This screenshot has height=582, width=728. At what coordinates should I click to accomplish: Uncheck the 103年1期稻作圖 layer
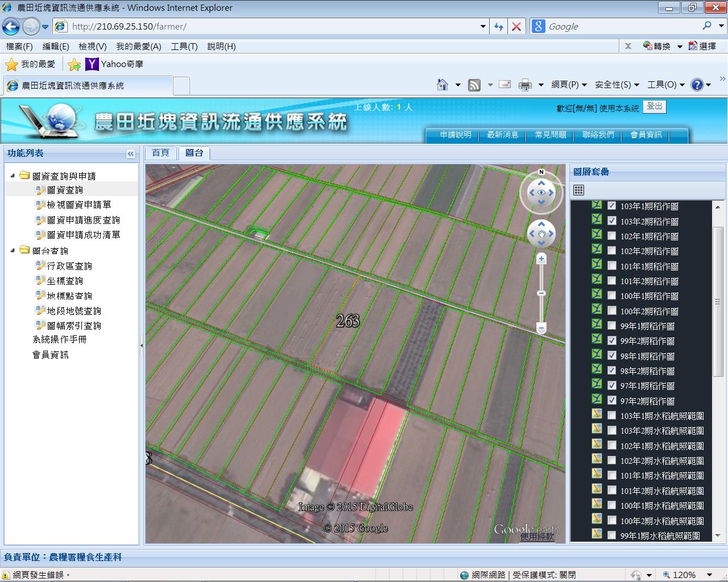click(612, 206)
